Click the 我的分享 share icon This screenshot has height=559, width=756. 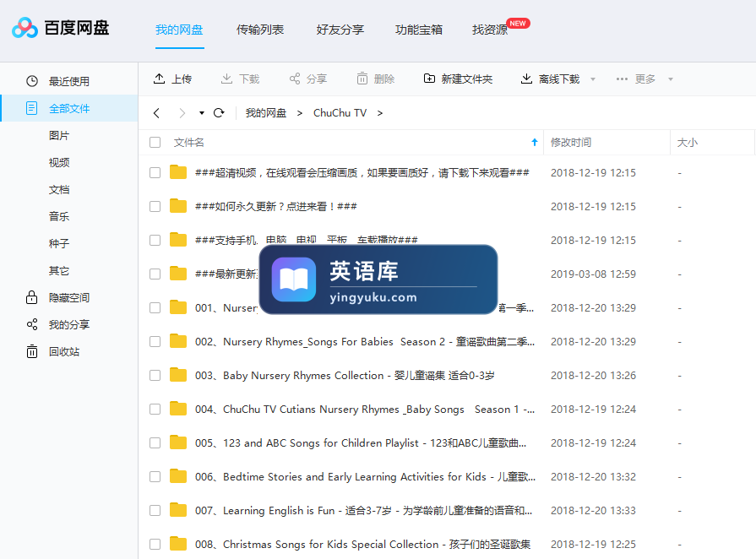pyautogui.click(x=32, y=324)
